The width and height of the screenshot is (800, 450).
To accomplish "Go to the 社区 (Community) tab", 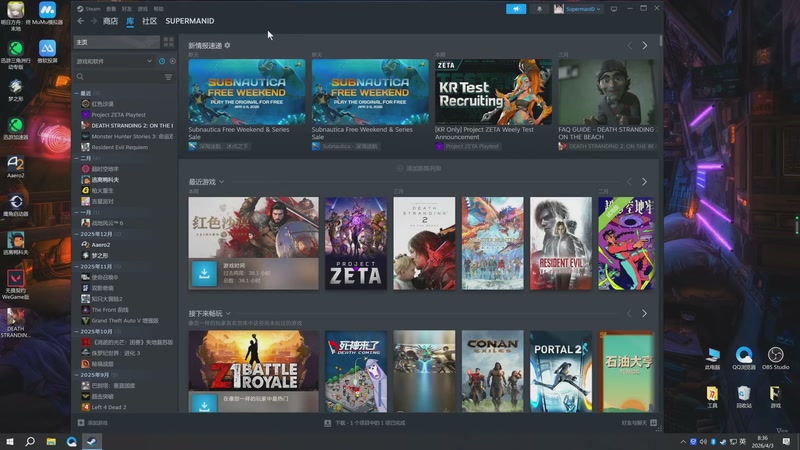I will click(x=149, y=21).
